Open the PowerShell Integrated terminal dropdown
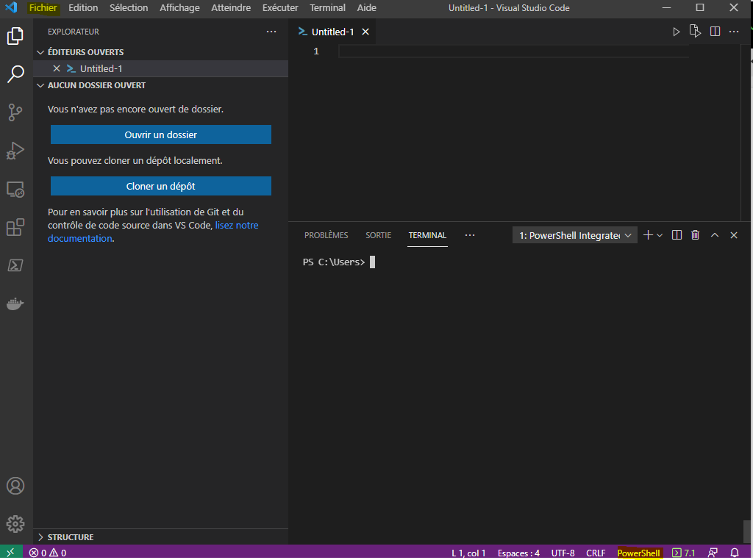 coord(574,235)
